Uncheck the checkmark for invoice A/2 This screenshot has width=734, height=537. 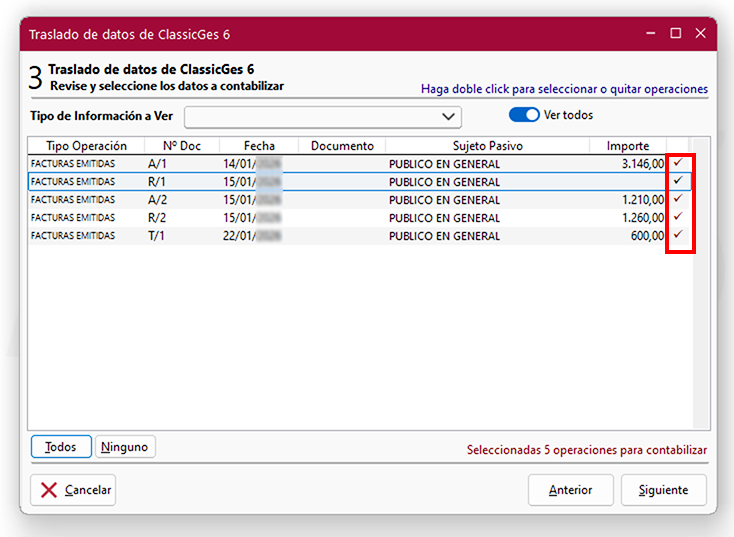coord(678,199)
